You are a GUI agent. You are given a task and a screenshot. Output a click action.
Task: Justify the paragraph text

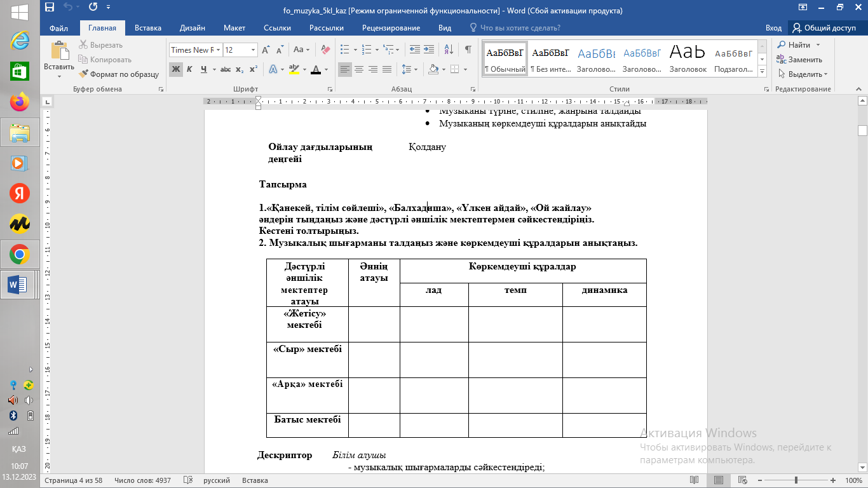pyautogui.click(x=387, y=69)
